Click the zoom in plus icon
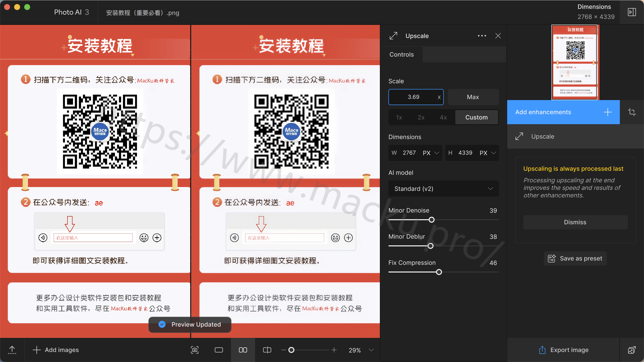This screenshot has height=362, width=644. point(334,350)
